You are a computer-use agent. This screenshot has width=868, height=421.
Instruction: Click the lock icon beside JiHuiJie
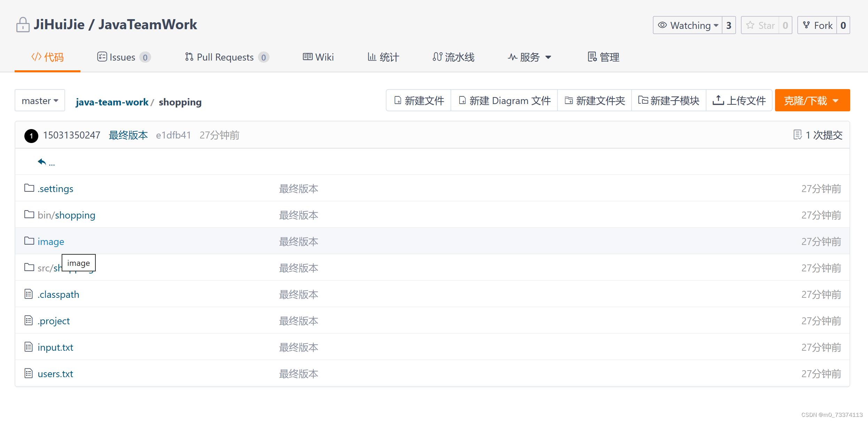pos(23,25)
